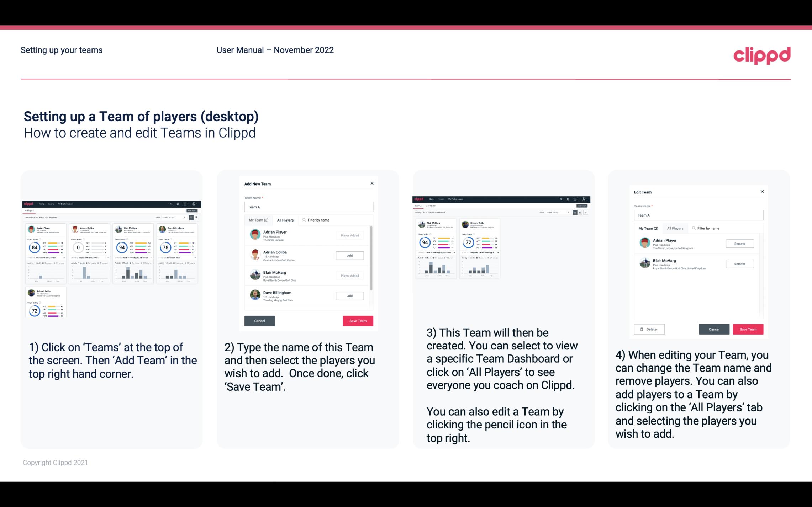Click Save Team button in Add New Team

click(358, 320)
